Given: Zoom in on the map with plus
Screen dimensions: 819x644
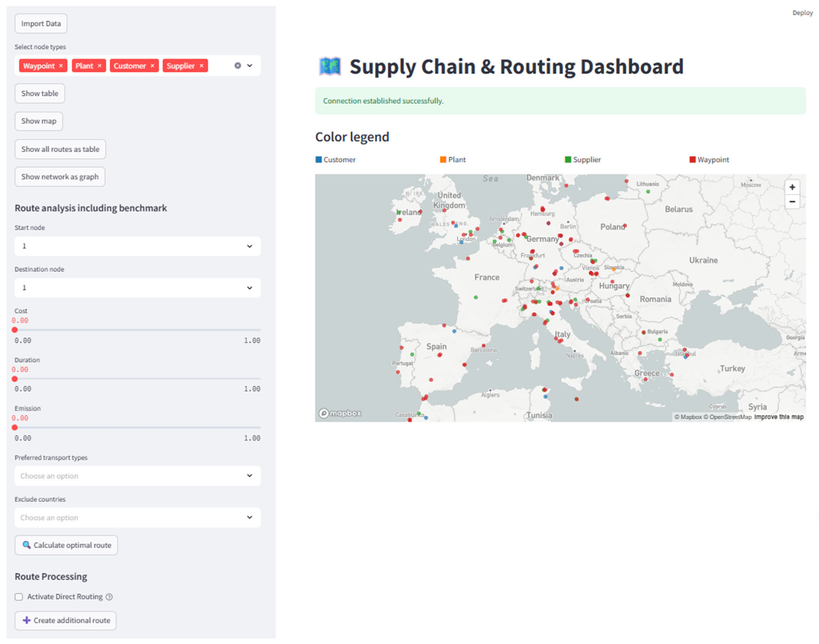Looking at the screenshot, I should [792, 187].
